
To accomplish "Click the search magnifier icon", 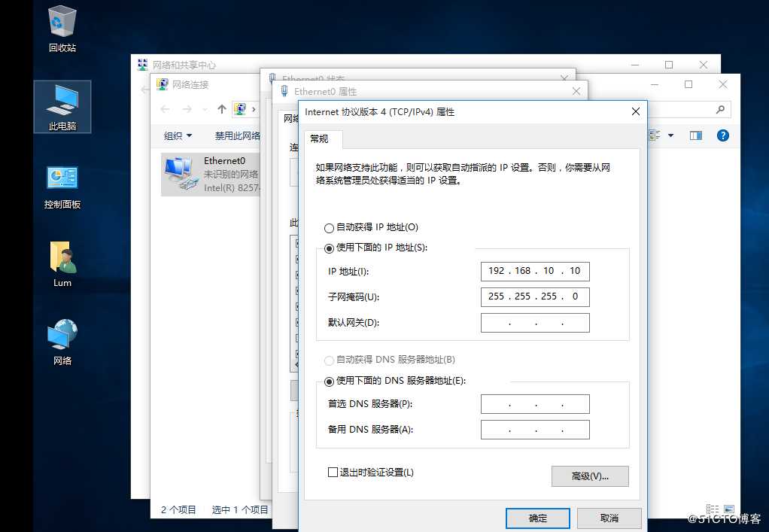I will [x=720, y=109].
